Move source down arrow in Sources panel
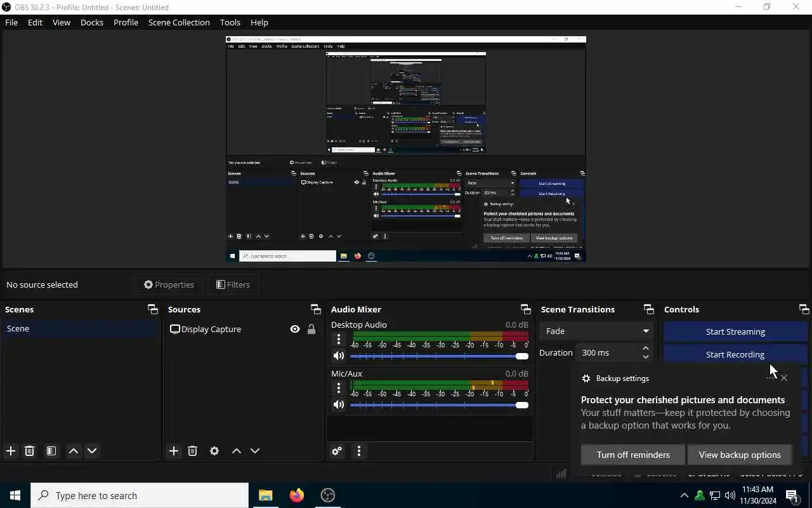 click(x=255, y=451)
